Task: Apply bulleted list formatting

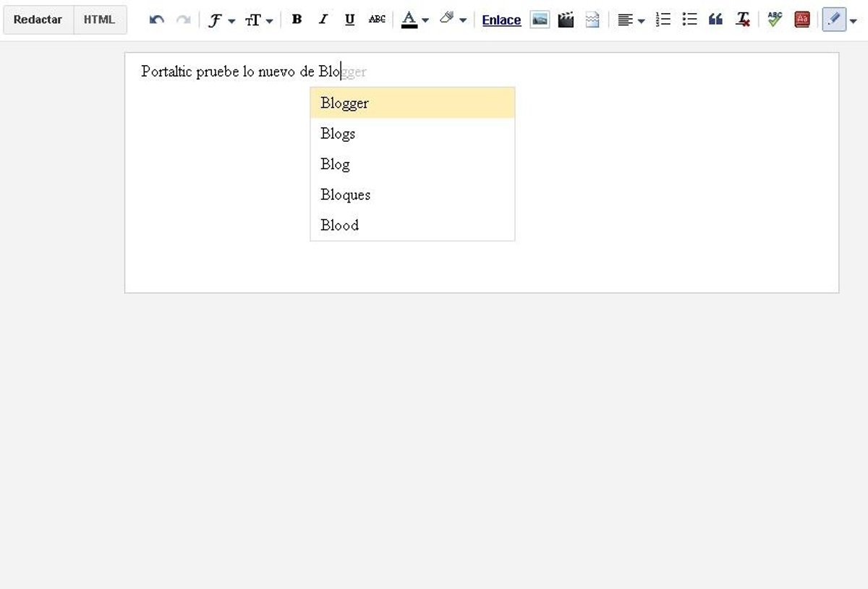Action: 689,20
